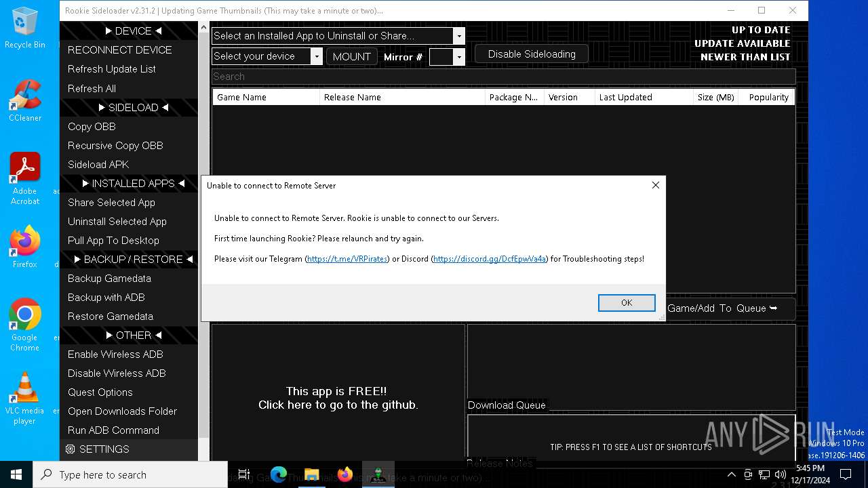The width and height of the screenshot is (868, 488).
Task: Open Google Chrome desktop icon
Action: [25, 325]
